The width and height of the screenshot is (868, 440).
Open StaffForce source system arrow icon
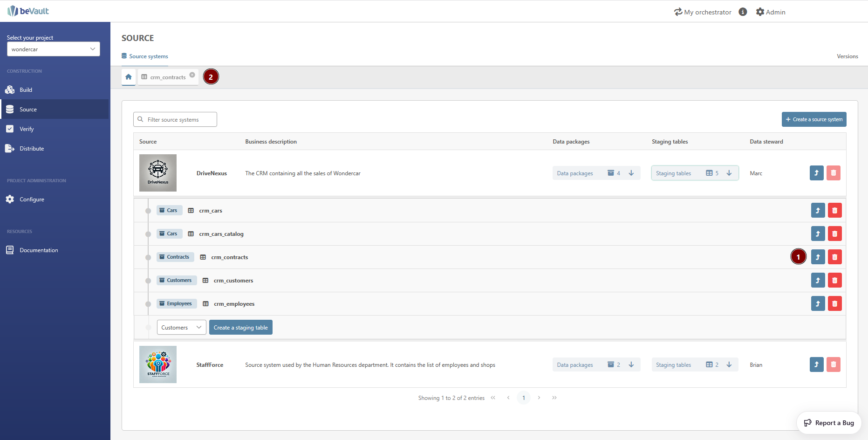tap(816, 364)
